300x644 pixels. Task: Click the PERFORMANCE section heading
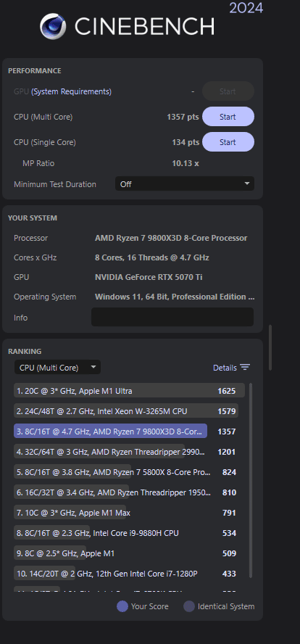[35, 70]
